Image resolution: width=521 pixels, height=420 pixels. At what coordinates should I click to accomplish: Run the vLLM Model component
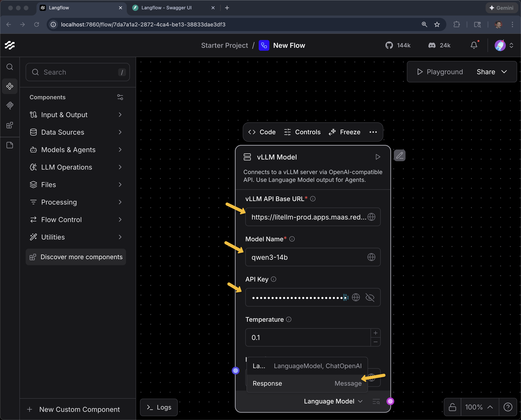[x=378, y=157]
